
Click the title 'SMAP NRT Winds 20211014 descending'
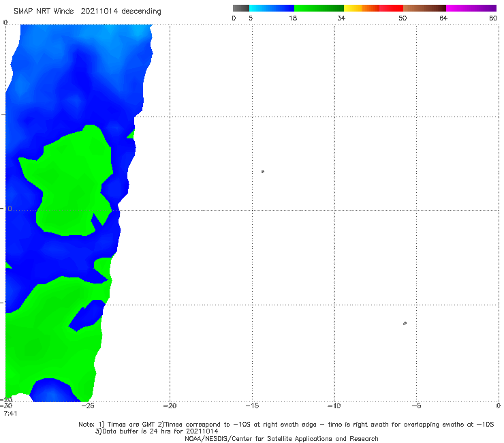(87, 12)
